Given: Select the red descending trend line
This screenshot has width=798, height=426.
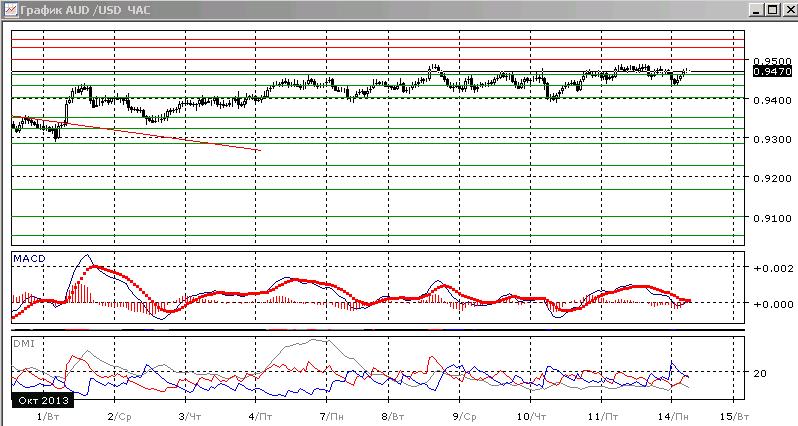Looking at the screenshot, I should tap(137, 133).
